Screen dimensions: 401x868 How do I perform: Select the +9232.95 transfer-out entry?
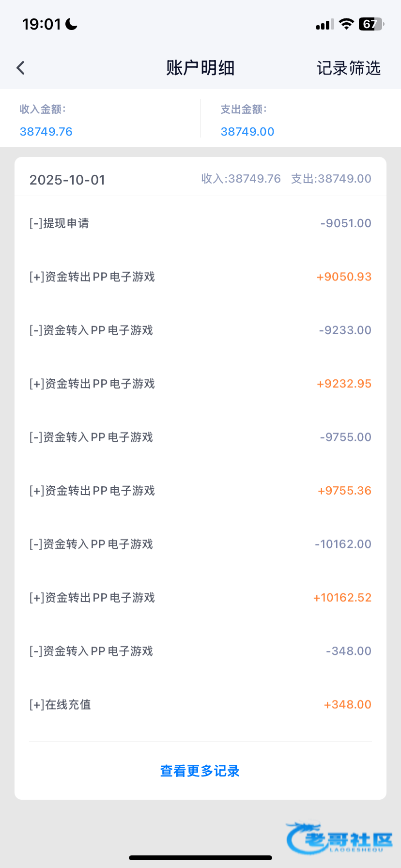pyautogui.click(x=200, y=384)
